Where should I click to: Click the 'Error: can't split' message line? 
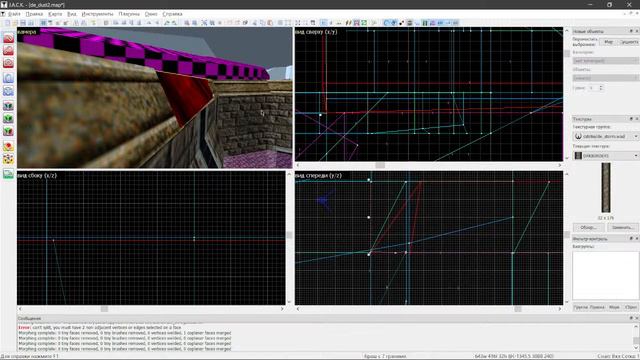(100, 327)
